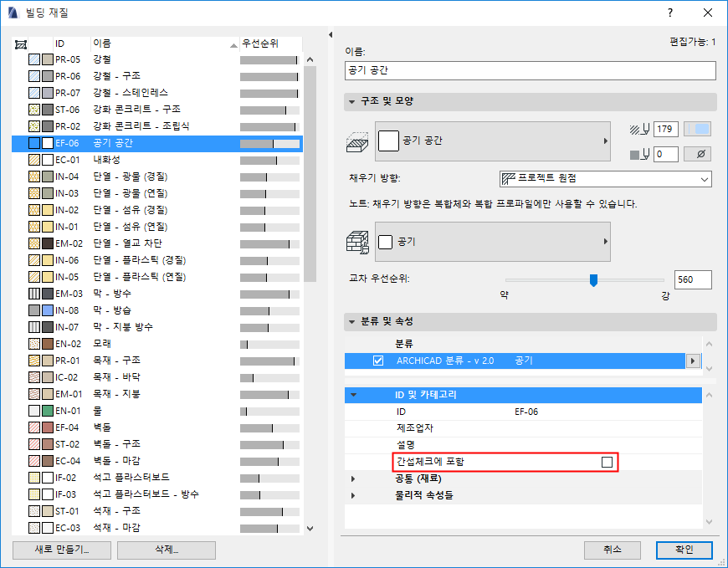Click the ArchiCAD logo in the title bar
This screenshot has width=728, height=568.
pos(13,13)
